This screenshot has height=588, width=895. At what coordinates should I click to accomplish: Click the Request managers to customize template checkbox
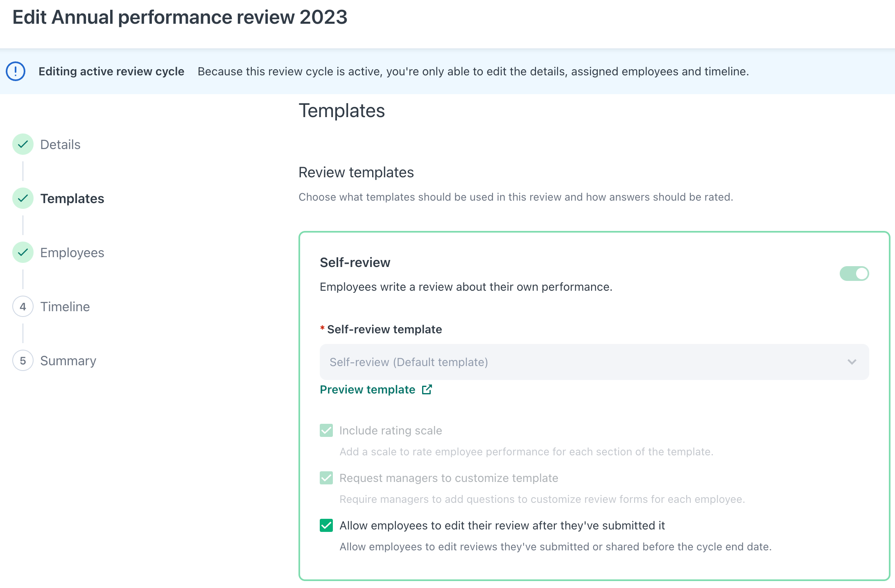point(326,478)
